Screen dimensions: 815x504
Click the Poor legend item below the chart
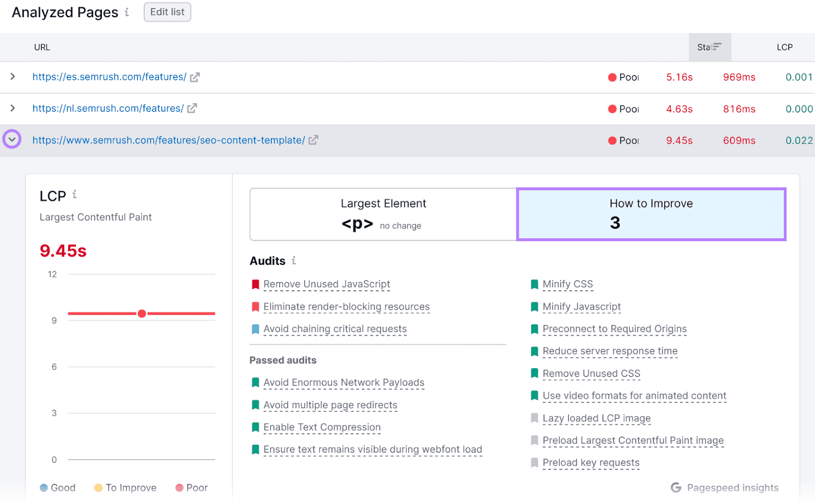point(191,487)
